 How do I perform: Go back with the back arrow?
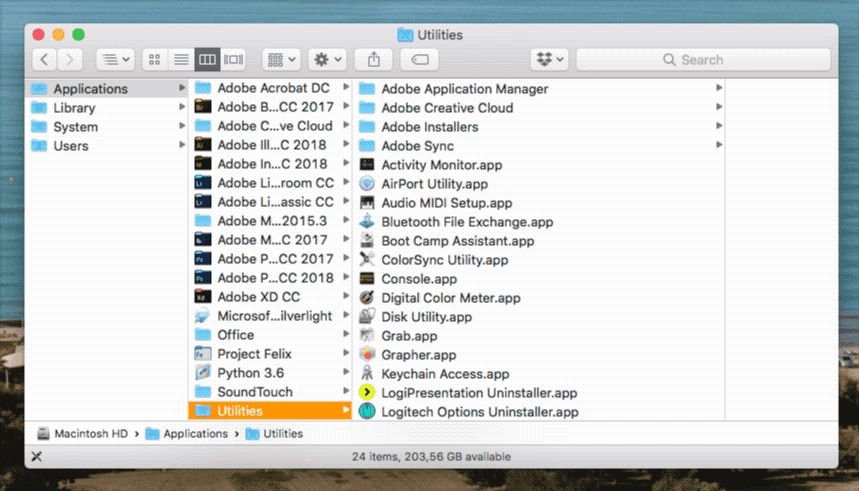[x=45, y=60]
